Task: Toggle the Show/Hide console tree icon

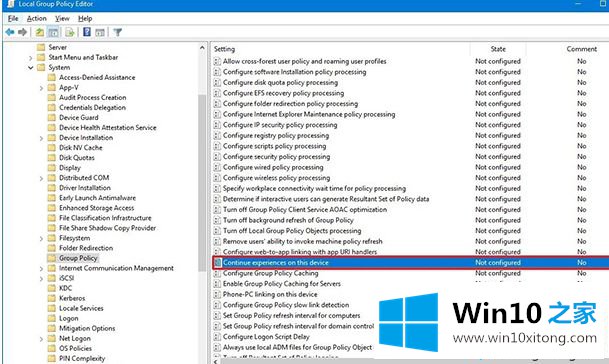Action: [x=53, y=32]
